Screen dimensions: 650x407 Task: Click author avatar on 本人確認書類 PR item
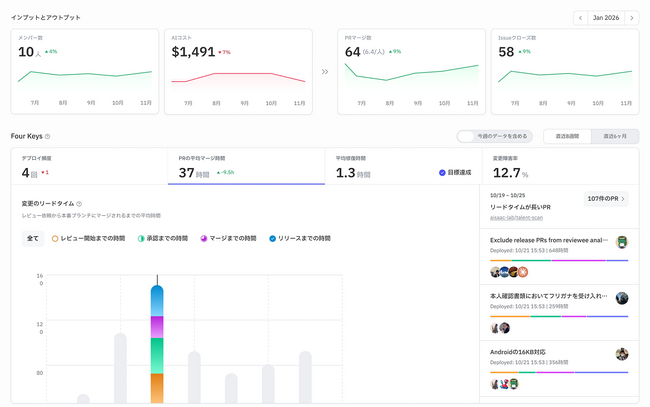coord(622,298)
